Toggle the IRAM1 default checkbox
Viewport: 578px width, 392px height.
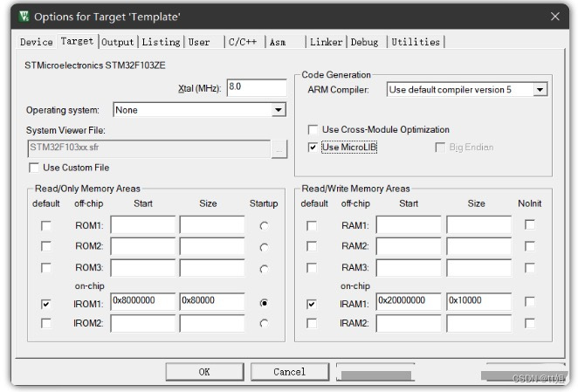[x=312, y=304]
